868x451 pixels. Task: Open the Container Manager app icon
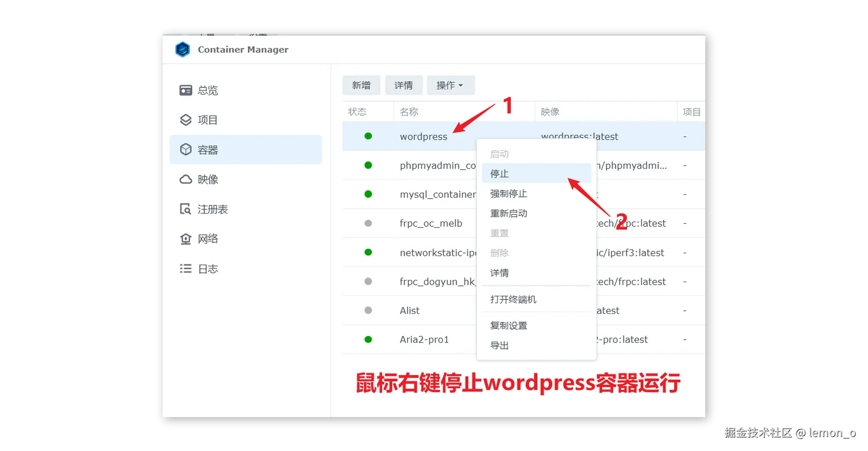pyautogui.click(x=182, y=49)
